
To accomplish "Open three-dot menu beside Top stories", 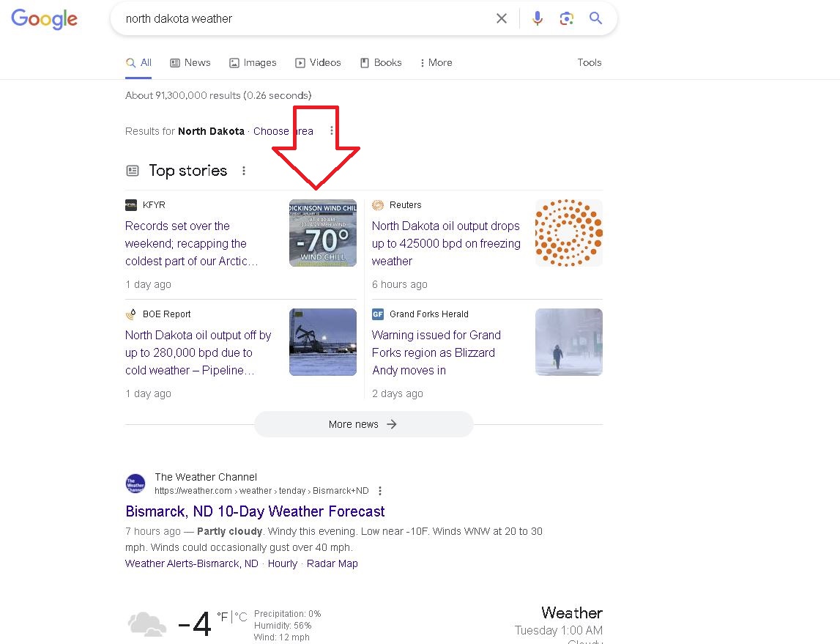I will pos(244,171).
